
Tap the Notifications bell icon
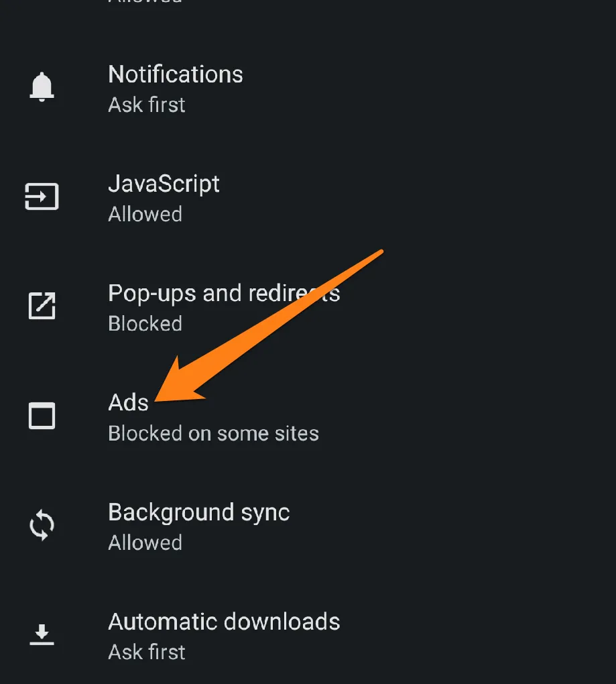[42, 87]
